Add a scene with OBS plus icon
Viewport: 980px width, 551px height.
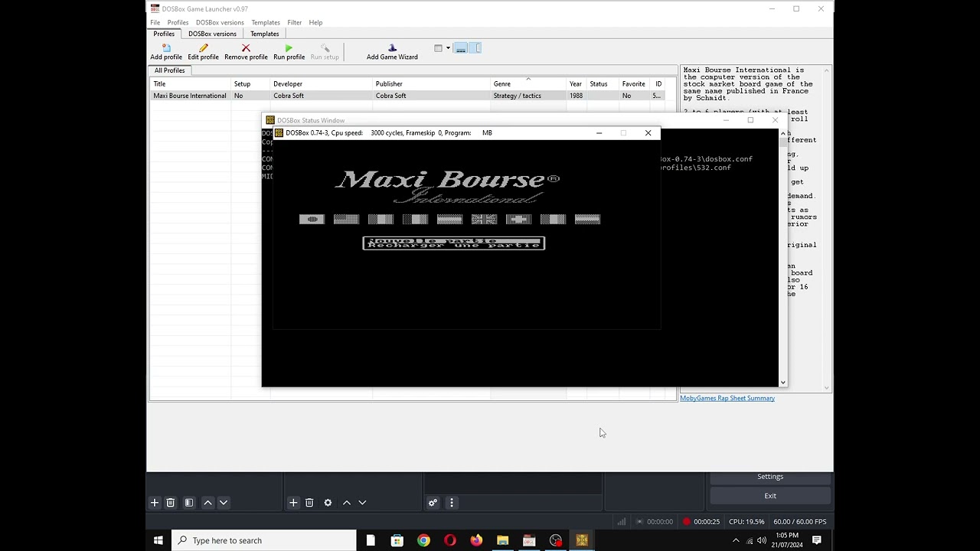tap(155, 503)
